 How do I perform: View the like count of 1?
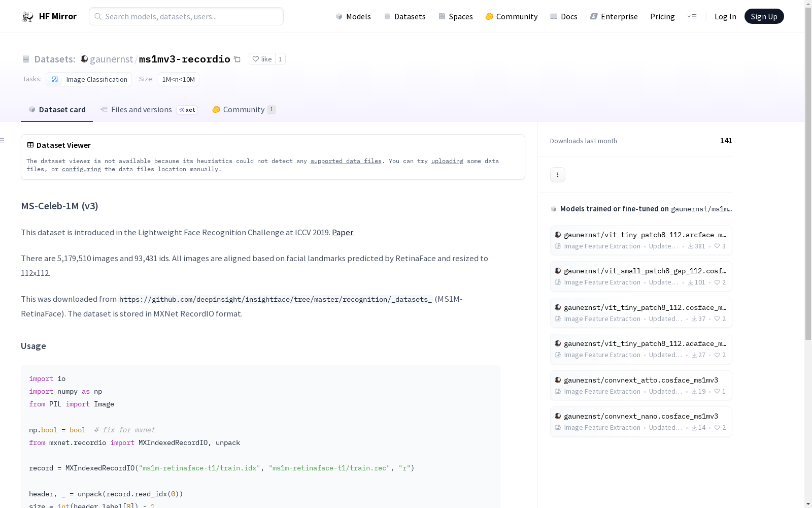click(280, 59)
